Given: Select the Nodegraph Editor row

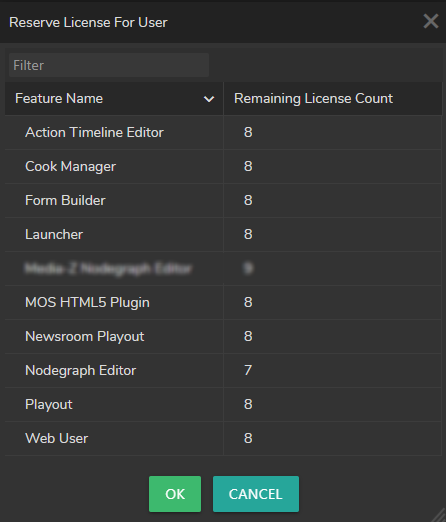Looking at the screenshot, I should (x=223, y=371).
